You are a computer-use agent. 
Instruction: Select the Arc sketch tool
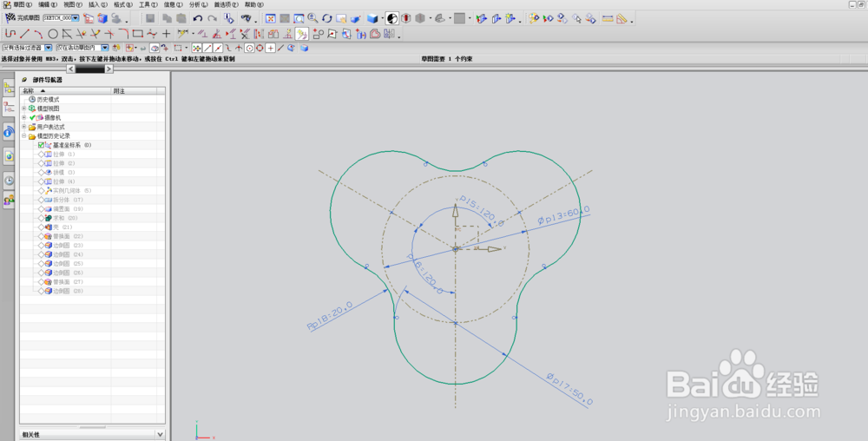(38, 34)
